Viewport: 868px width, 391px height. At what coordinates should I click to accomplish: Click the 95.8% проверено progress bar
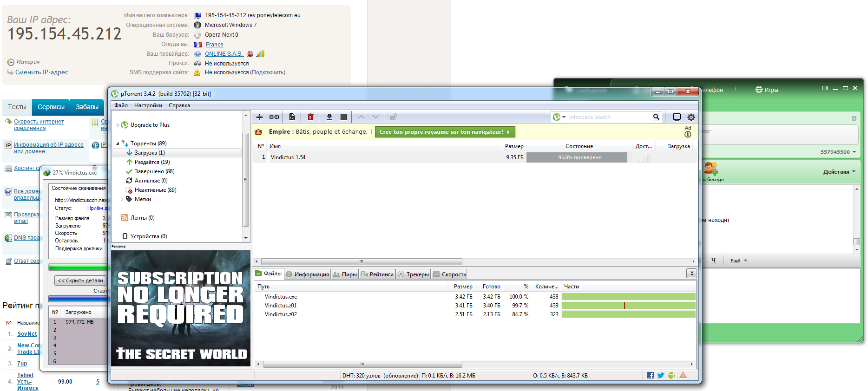click(577, 157)
